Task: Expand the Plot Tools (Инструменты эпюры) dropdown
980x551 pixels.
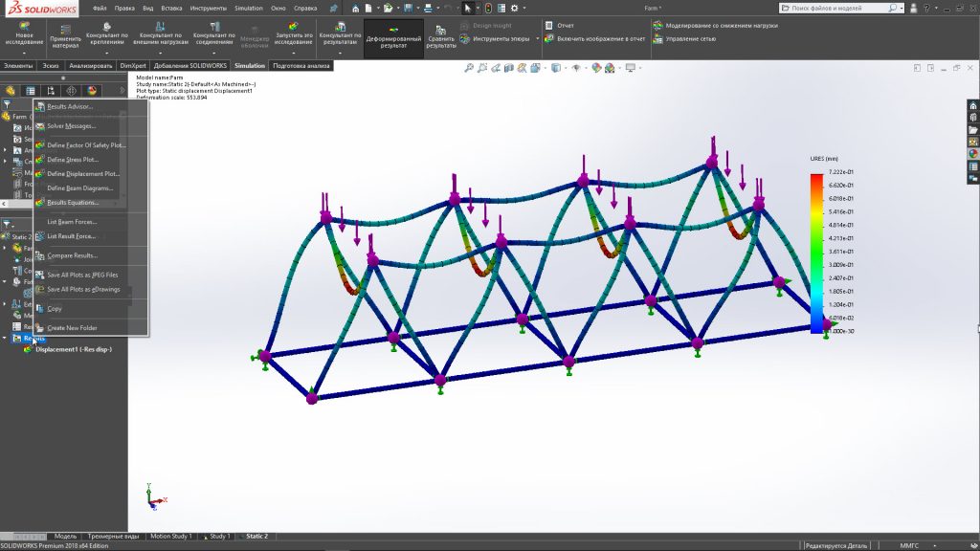Action: point(537,39)
